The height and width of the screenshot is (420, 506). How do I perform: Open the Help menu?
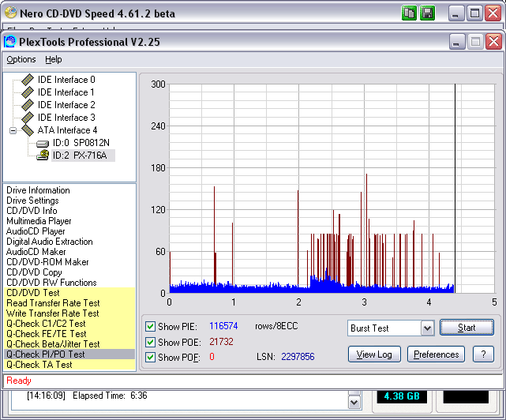(x=53, y=59)
